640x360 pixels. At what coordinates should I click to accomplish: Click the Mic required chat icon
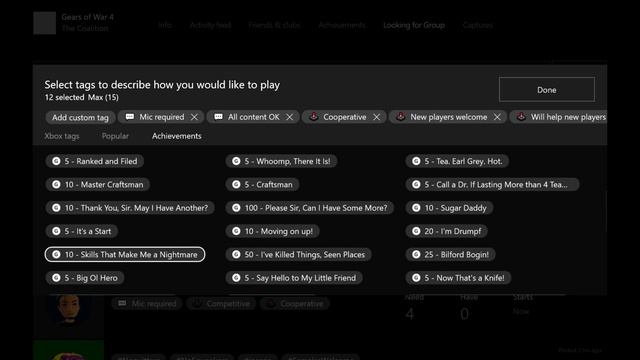coord(130,117)
